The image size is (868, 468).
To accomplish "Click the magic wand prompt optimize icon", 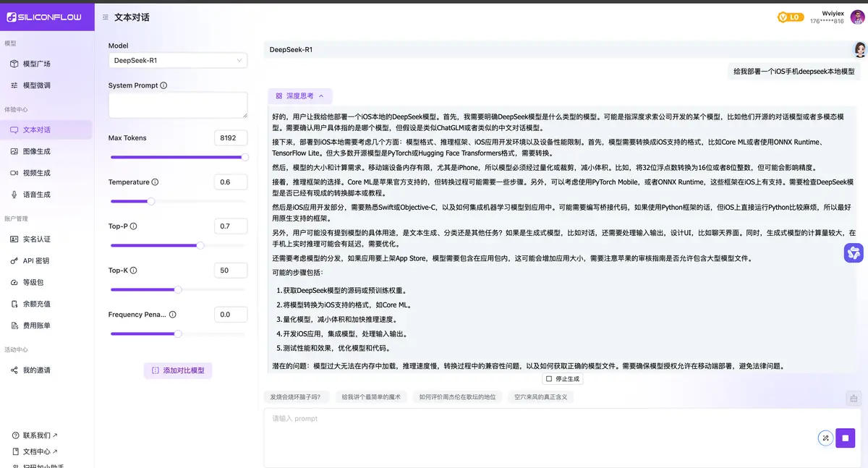I will (x=825, y=438).
